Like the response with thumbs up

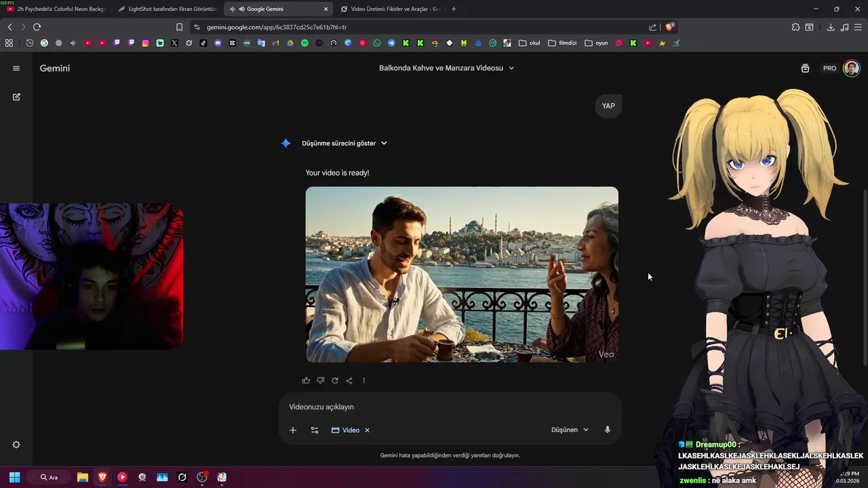coord(306,381)
